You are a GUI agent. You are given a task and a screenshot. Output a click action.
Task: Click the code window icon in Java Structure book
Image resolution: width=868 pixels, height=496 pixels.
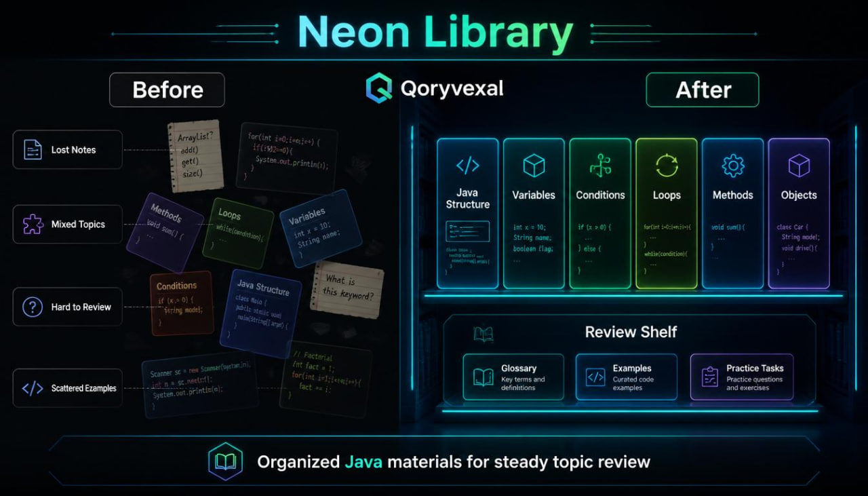(x=467, y=231)
